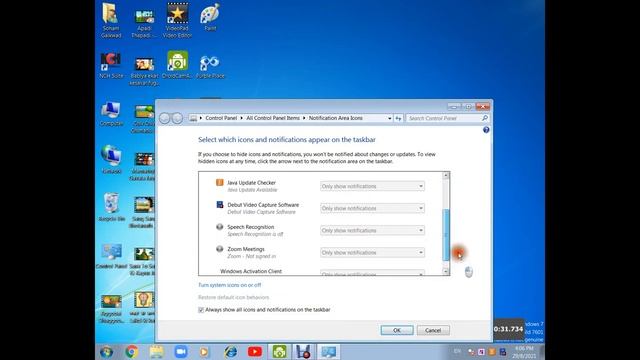Viewport: 640px width, 360px height.
Task: Click the Show desktop strip on taskbar
Action: [542, 352]
